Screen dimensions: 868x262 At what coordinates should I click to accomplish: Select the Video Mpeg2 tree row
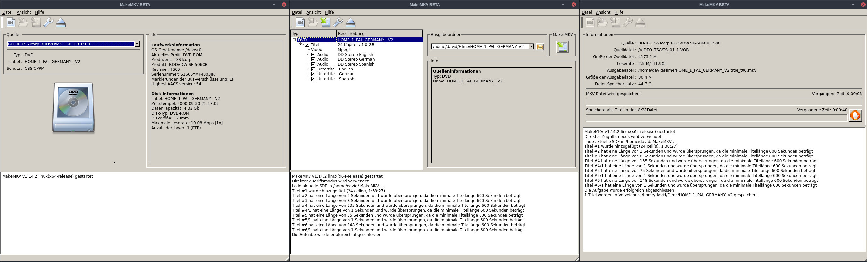[x=357, y=49]
